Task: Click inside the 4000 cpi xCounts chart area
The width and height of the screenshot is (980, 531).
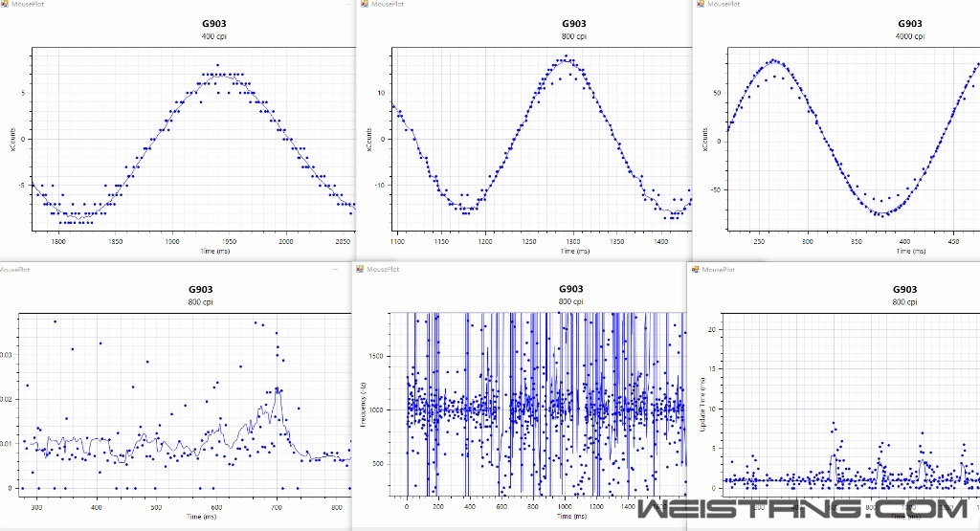Action: pyautogui.click(x=854, y=139)
